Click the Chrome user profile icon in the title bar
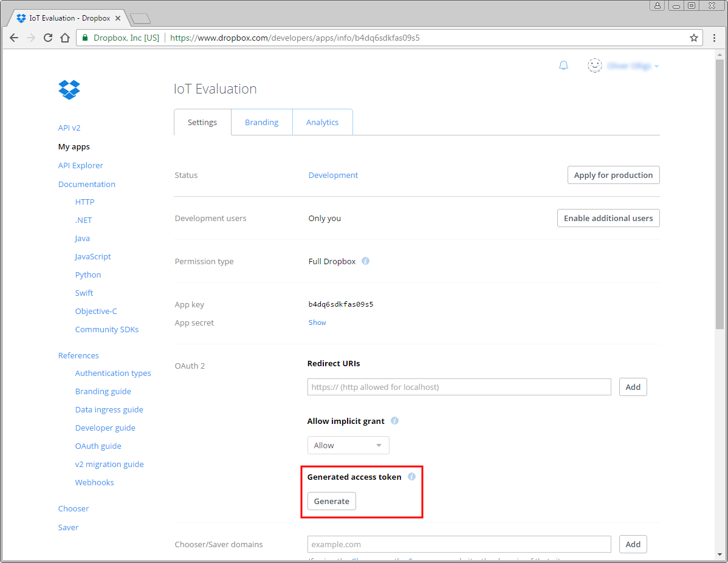 pos(658,5)
